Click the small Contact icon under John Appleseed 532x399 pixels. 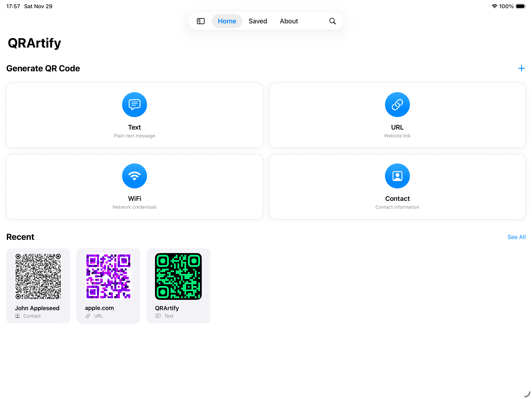pyautogui.click(x=18, y=316)
